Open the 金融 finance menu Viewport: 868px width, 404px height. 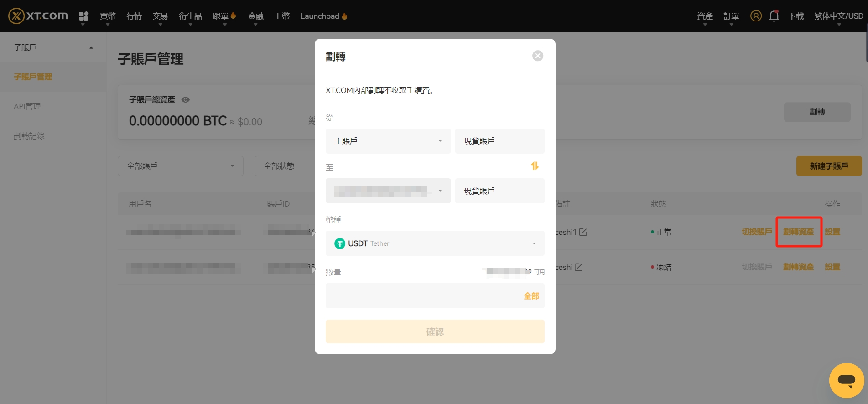tap(255, 16)
